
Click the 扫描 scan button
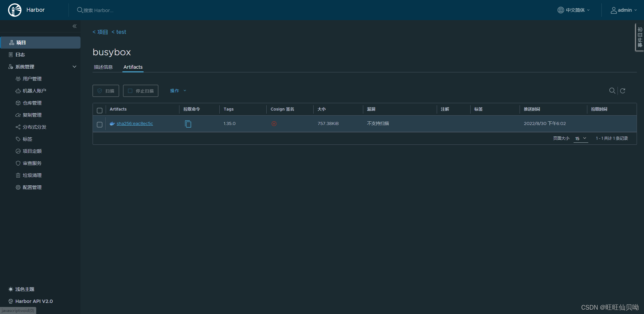click(106, 91)
